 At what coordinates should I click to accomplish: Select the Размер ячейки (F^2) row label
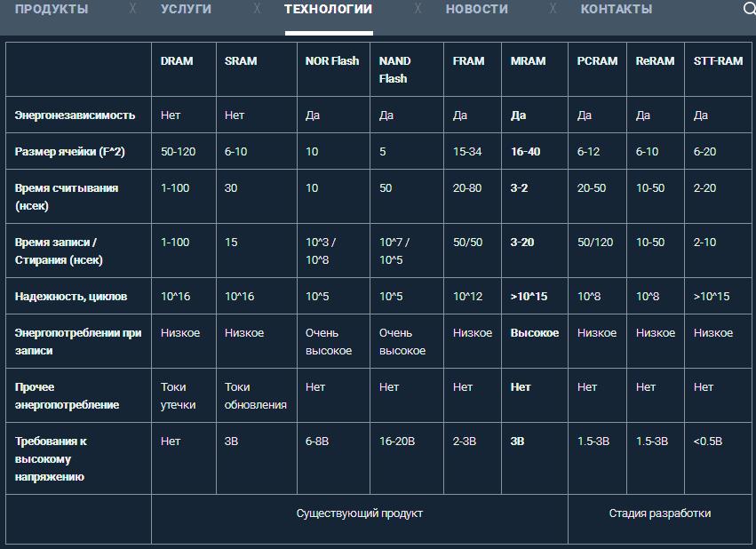point(70,152)
